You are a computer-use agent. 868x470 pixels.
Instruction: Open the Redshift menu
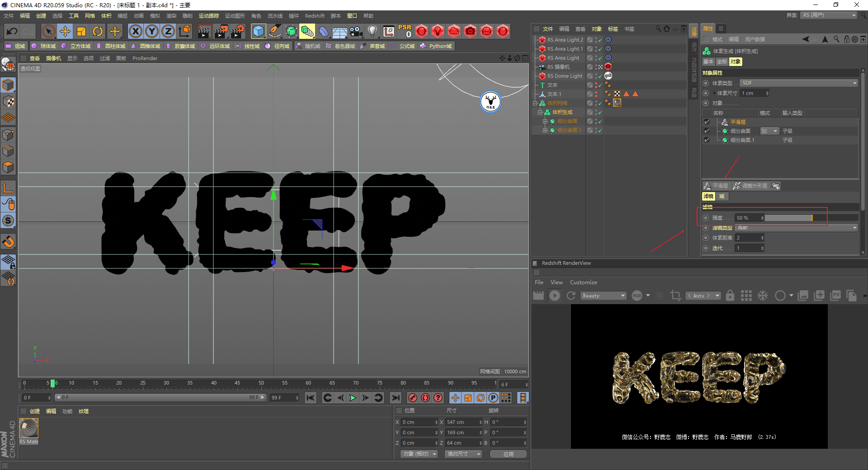[315, 16]
